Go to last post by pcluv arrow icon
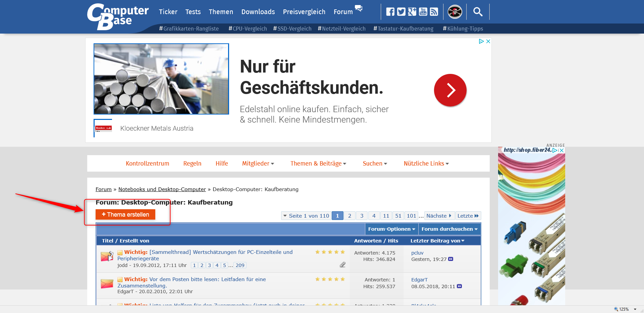The image size is (644, 313). click(x=451, y=259)
